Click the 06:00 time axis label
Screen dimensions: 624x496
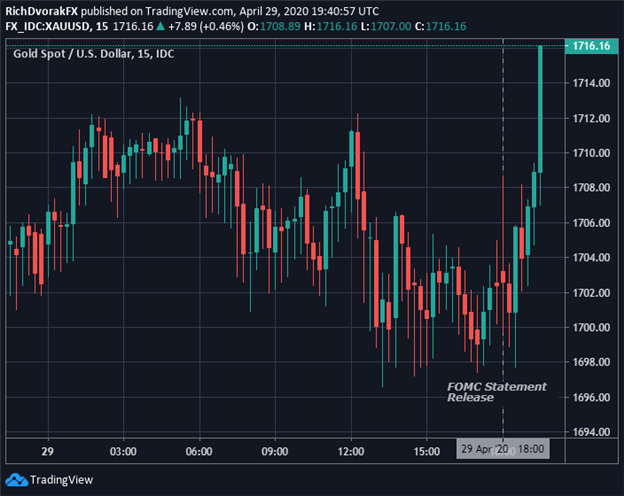(199, 451)
